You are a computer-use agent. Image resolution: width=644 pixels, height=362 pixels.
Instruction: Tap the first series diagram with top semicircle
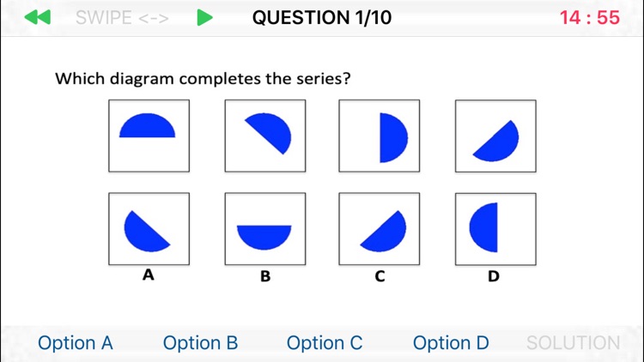149,136
